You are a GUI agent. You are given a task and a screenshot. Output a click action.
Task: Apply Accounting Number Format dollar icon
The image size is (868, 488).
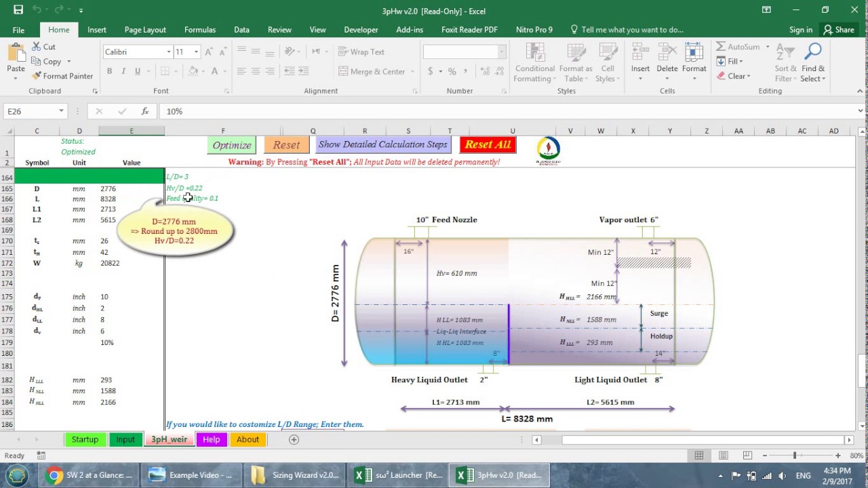coord(431,71)
